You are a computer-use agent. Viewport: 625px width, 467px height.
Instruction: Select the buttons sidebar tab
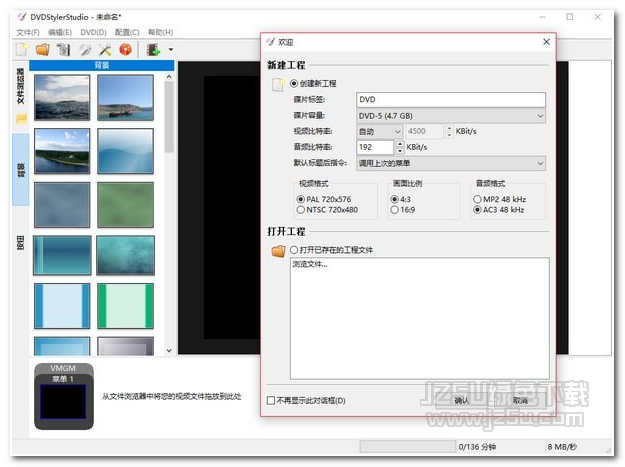(x=21, y=243)
